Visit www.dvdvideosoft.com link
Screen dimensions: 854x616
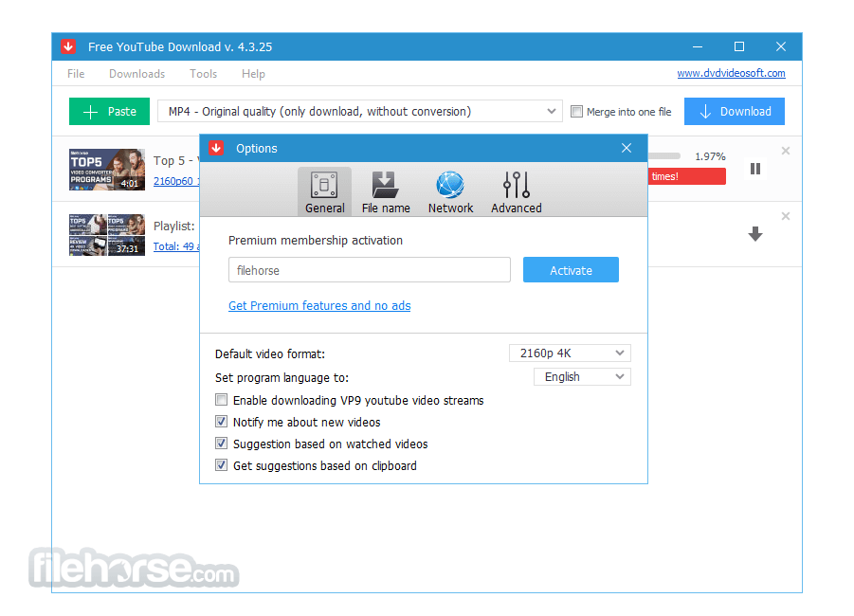pos(731,73)
